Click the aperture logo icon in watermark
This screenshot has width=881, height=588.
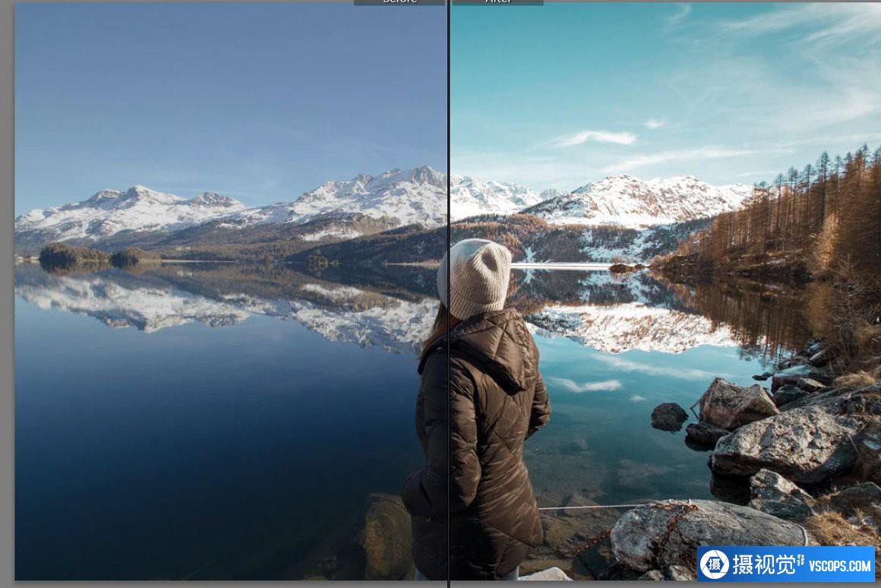715,564
